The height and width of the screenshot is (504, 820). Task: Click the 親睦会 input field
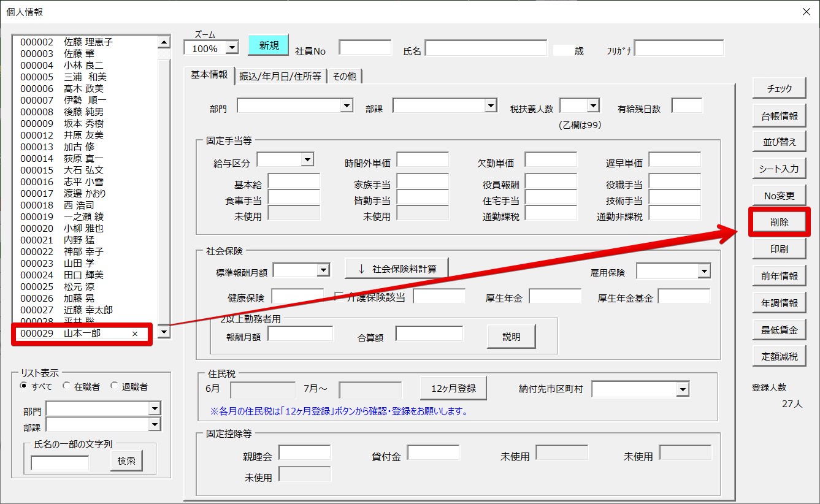pos(304,452)
